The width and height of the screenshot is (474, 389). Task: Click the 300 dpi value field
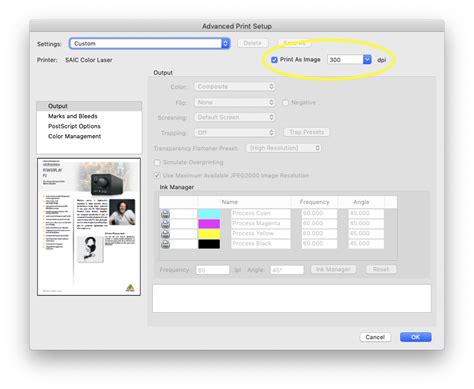click(345, 59)
